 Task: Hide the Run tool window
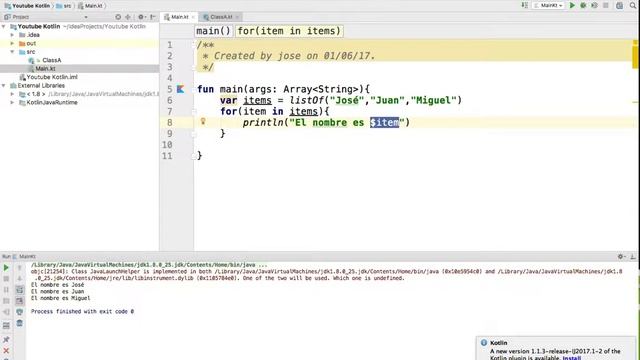[x=633, y=256]
